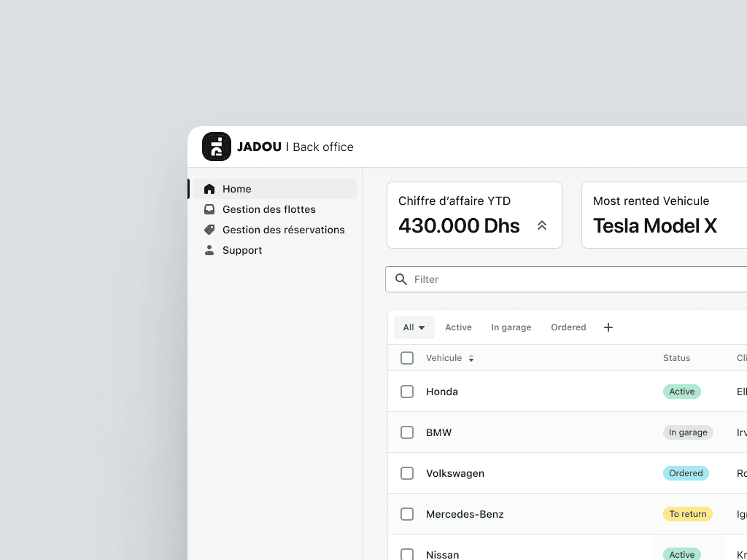The height and width of the screenshot is (560, 747).
Task: Click the Ordered status badge
Action: pos(686,473)
